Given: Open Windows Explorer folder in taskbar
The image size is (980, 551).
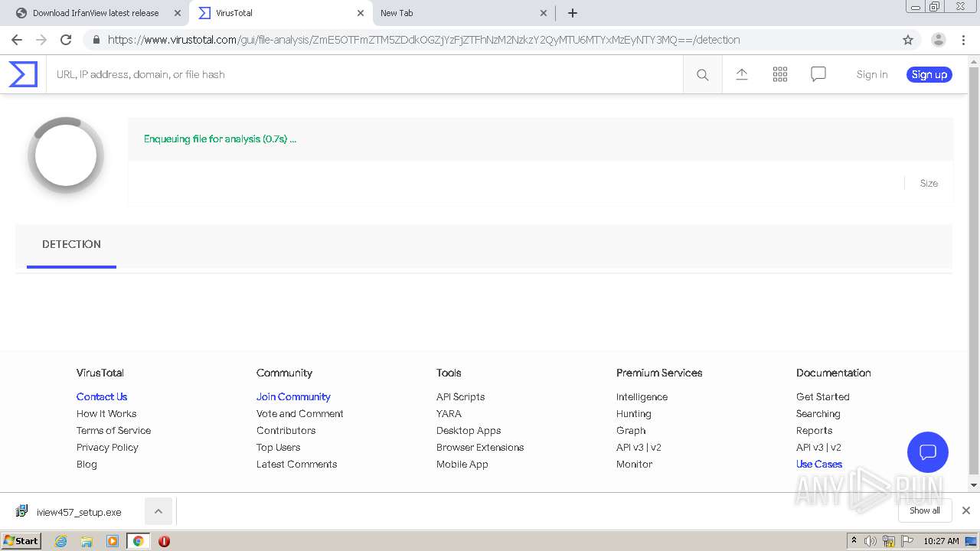Looking at the screenshot, I should point(87,541).
